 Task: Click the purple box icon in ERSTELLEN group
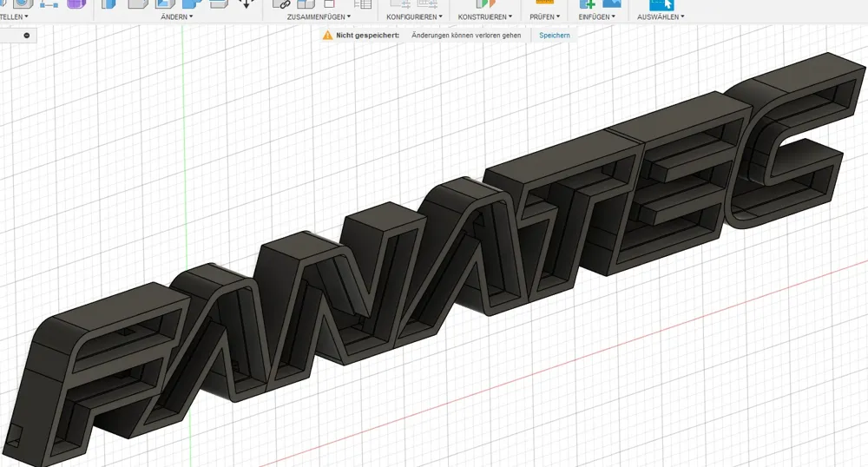76,3
